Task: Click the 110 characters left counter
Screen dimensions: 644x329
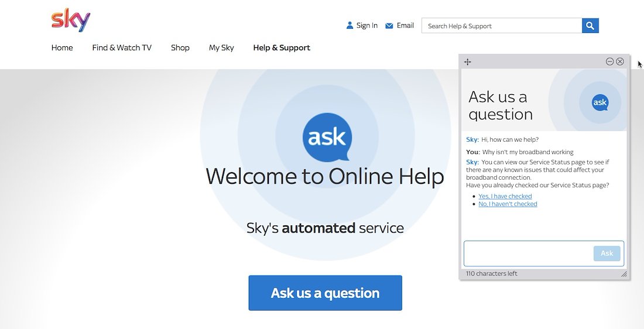Action: point(492,273)
